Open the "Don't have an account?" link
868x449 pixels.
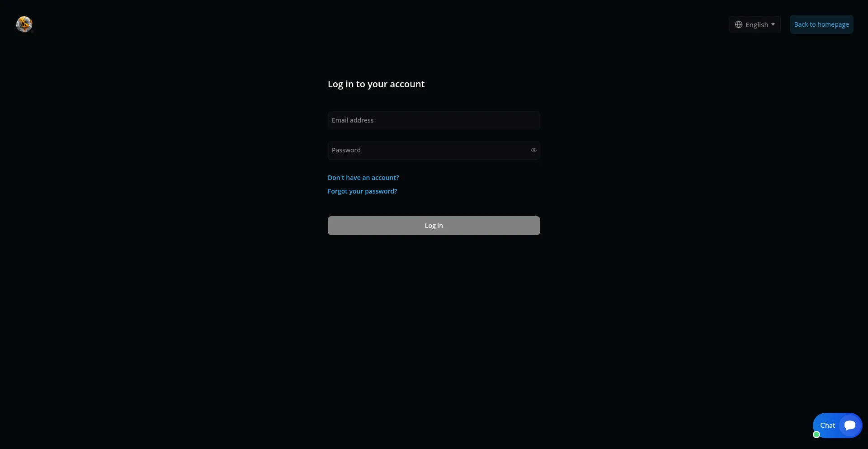pos(363,178)
